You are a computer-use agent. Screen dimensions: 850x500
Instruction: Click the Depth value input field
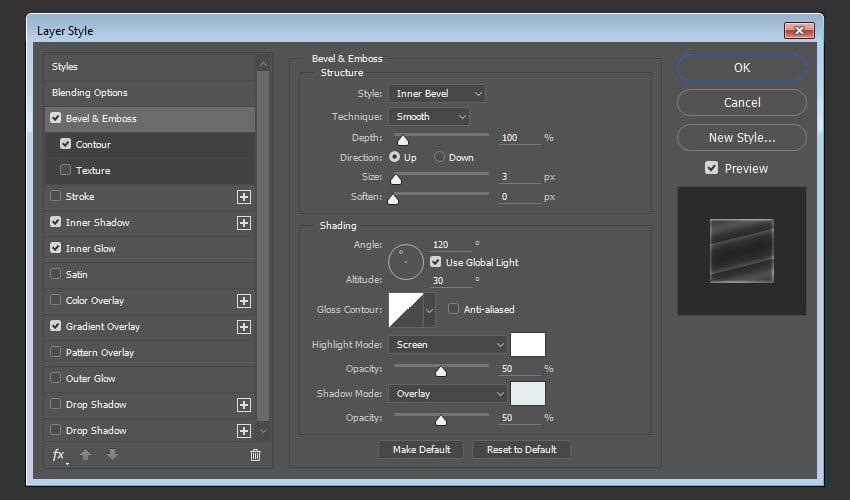point(519,137)
